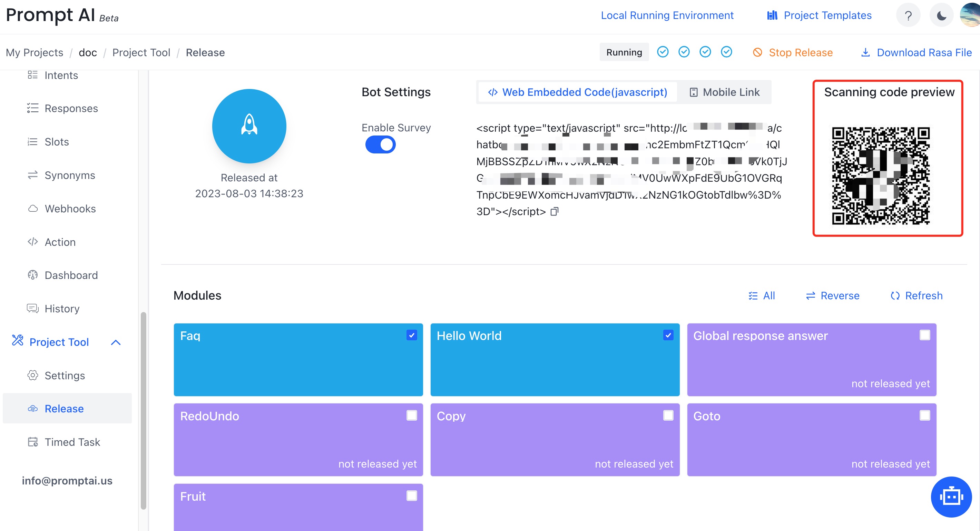
Task: Select All modules filter option
Action: 762,295
